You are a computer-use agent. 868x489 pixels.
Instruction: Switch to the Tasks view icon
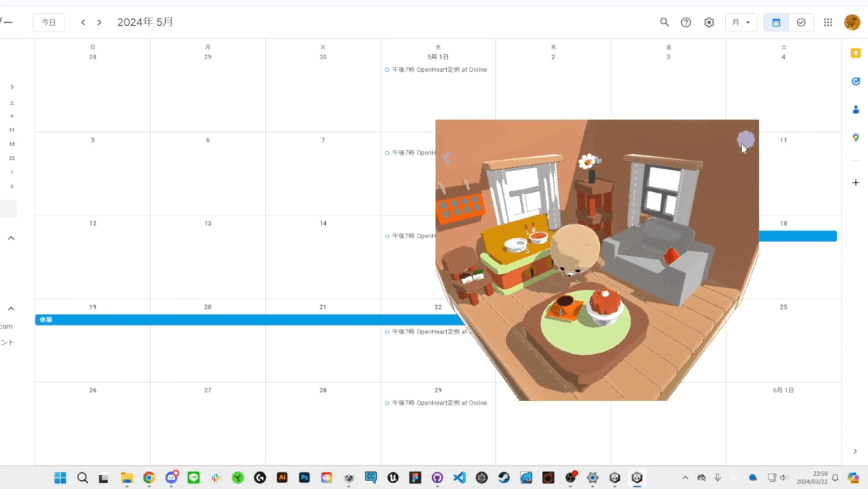pos(801,22)
